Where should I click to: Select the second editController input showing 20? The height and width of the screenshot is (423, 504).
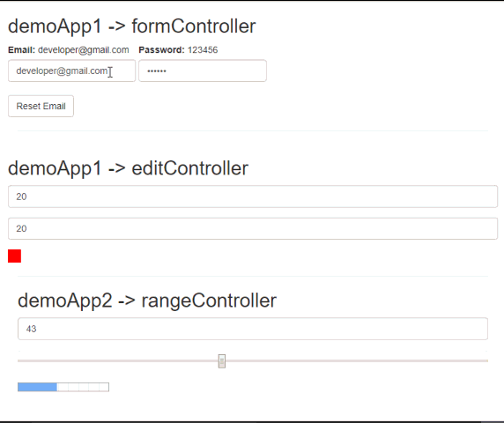[x=253, y=228]
